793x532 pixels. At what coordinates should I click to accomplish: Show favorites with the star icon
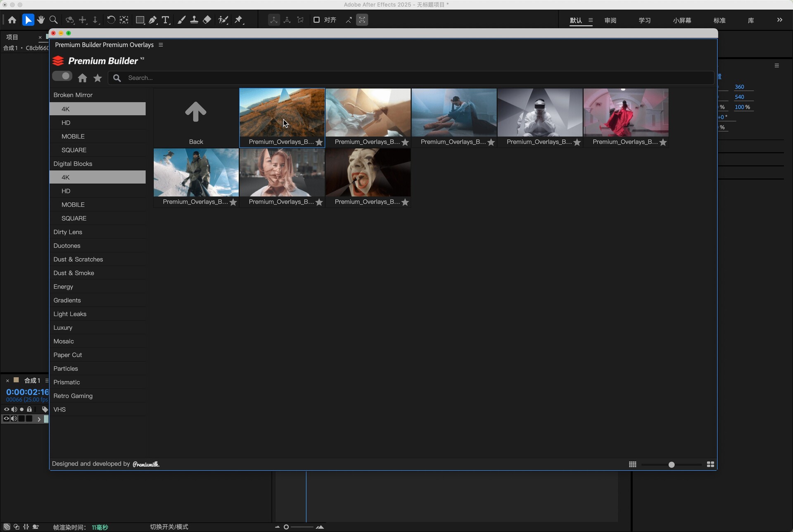coord(97,78)
